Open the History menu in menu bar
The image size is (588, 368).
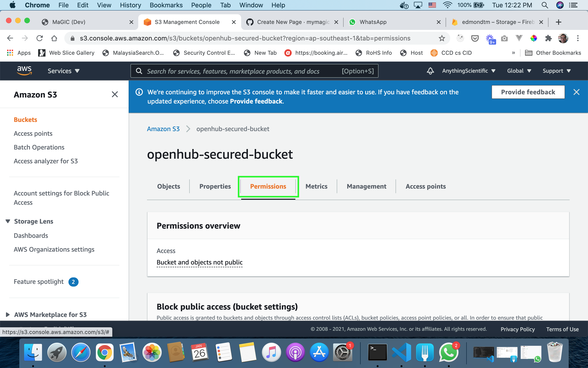point(130,5)
